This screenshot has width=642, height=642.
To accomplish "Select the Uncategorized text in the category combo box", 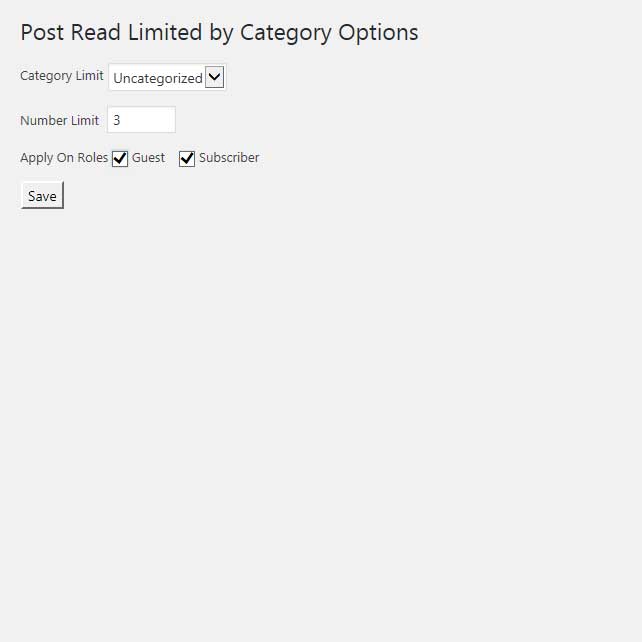I will coord(158,78).
